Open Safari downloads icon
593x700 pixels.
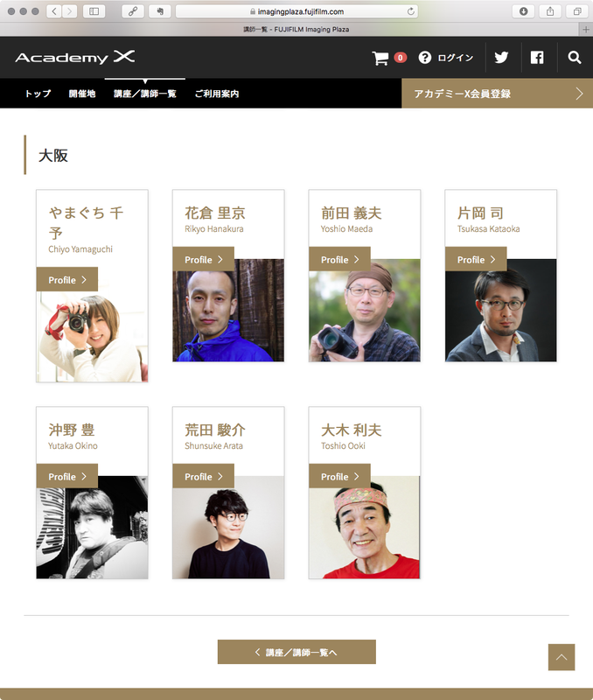(523, 11)
